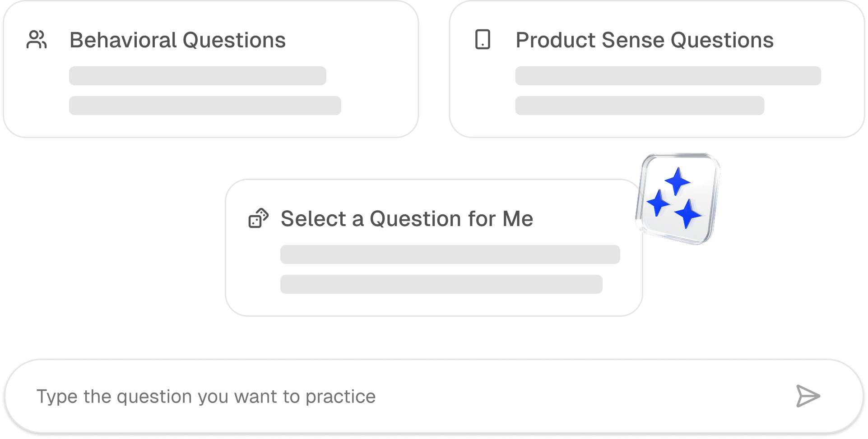This screenshot has width=868, height=439.
Task: Click the bottom-right blue star on the sparkle badge
Action: click(x=688, y=213)
